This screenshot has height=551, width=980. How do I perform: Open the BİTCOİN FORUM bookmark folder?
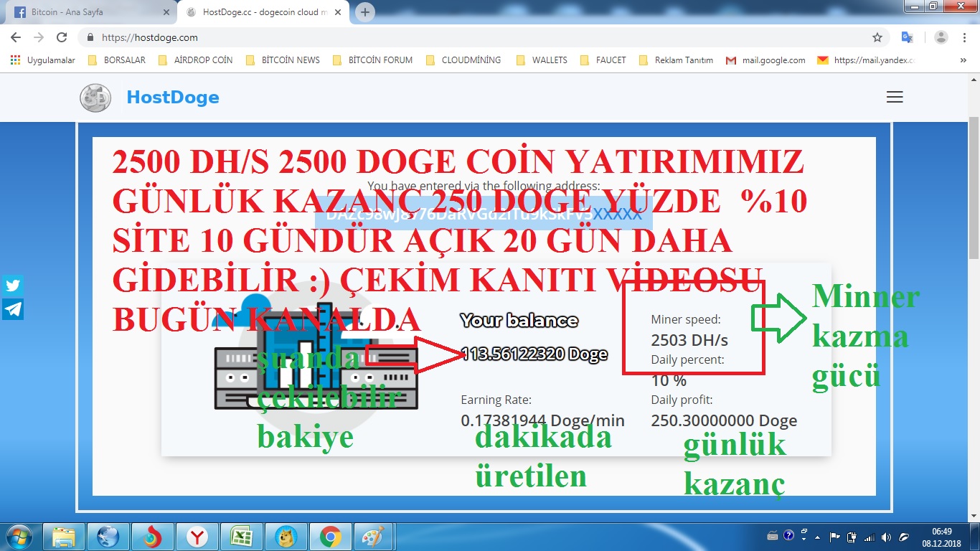(372, 60)
